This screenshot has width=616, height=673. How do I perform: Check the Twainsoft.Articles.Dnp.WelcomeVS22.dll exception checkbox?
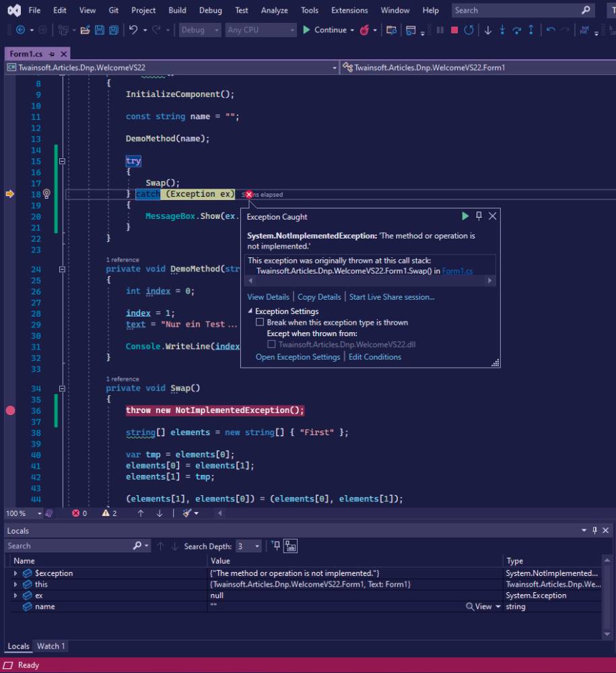click(271, 344)
